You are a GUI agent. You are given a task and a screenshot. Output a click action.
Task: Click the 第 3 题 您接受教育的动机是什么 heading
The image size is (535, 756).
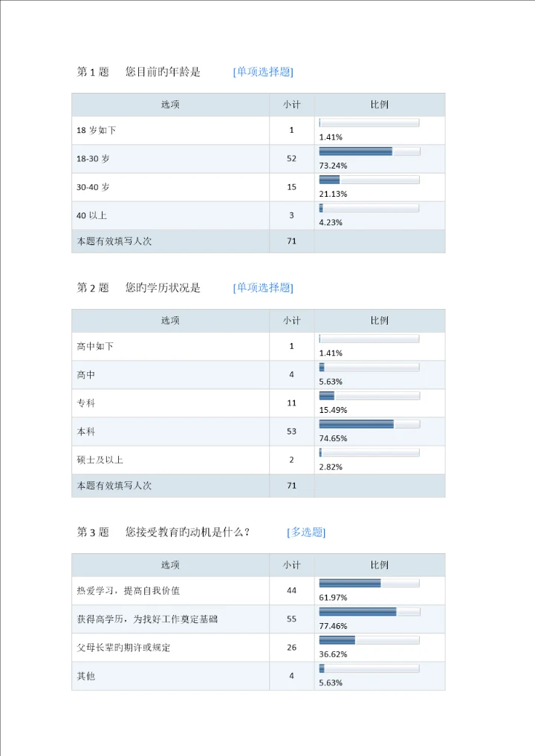coord(163,532)
